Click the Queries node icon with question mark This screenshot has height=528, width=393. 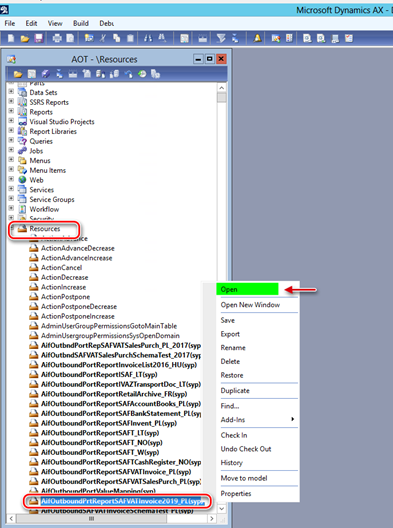click(x=22, y=141)
